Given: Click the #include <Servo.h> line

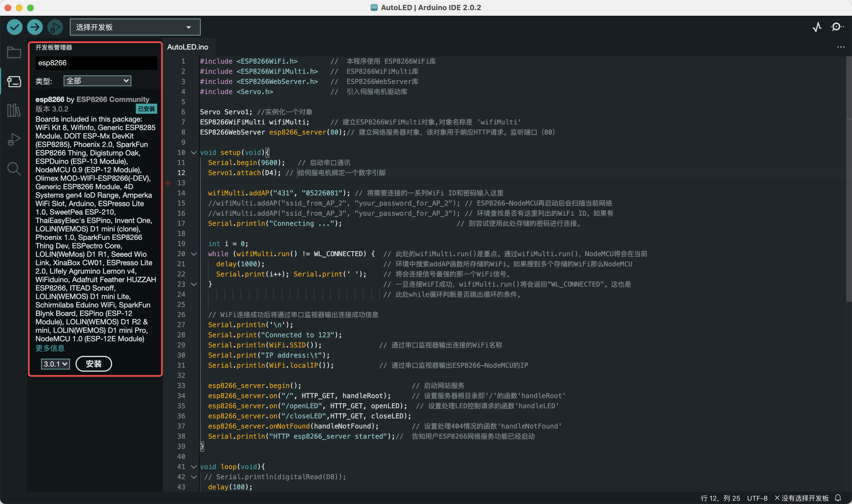Looking at the screenshot, I should pos(237,92).
